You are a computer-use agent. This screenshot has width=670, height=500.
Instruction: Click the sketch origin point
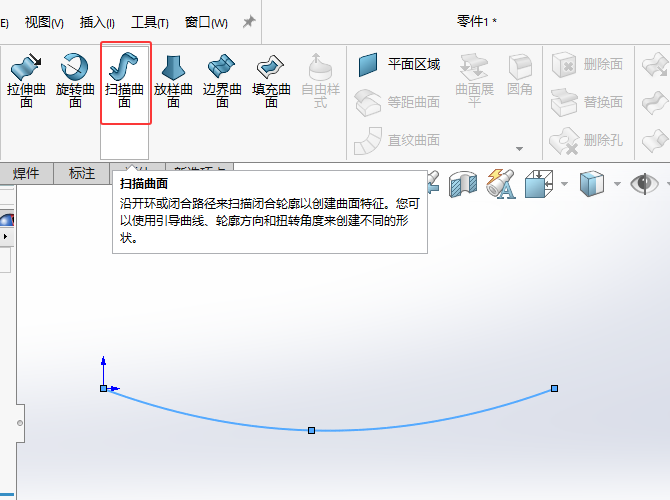[103, 388]
